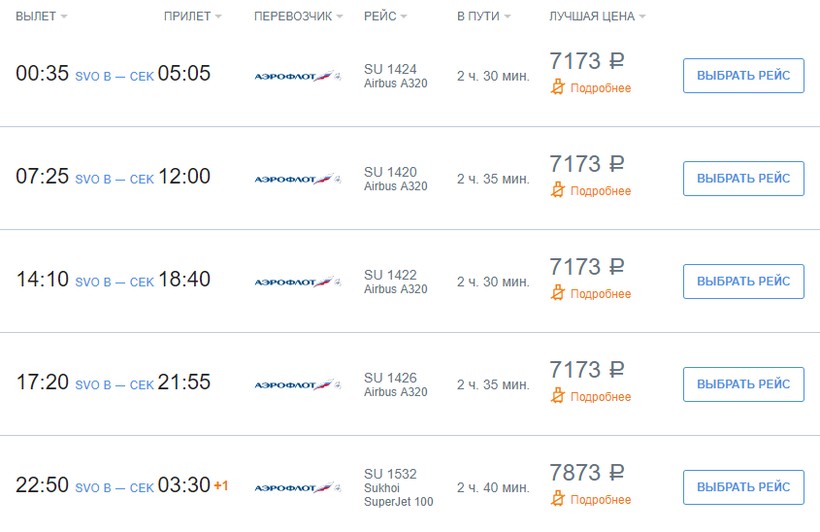Click the no-baggage icon for flight SU 1532
Image resolution: width=820 pixels, height=532 pixels.
click(x=558, y=499)
